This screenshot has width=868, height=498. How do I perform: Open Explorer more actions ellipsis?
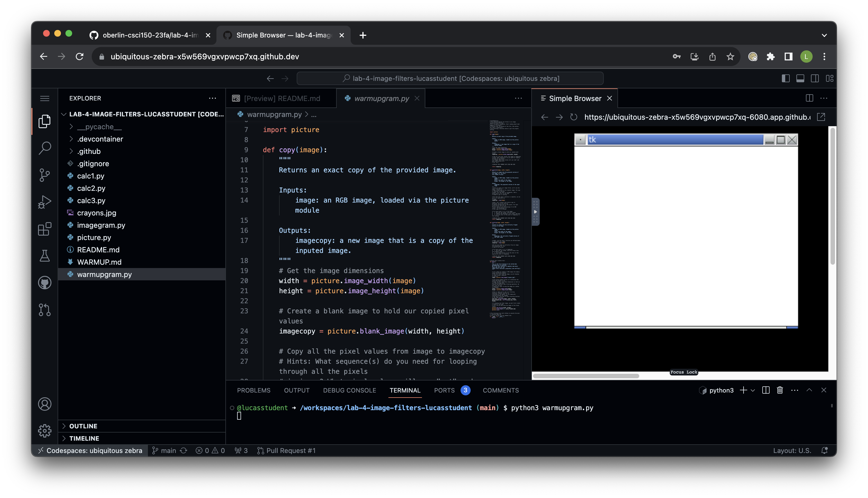point(212,98)
